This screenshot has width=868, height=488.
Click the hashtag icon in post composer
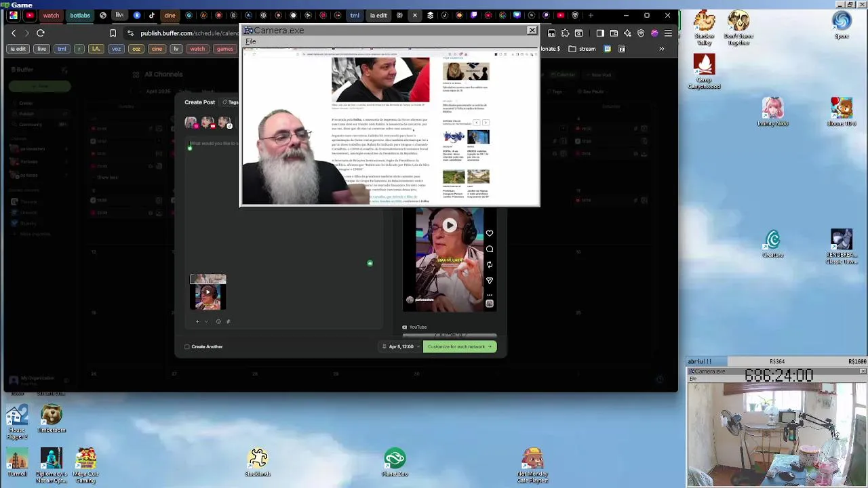tap(229, 321)
